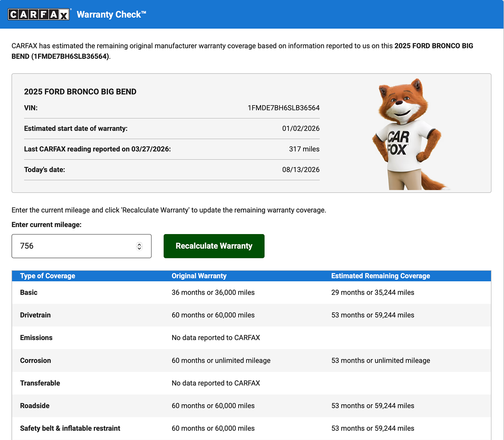Click the Recalculate Warranty button
This screenshot has width=504, height=440.
[214, 246]
